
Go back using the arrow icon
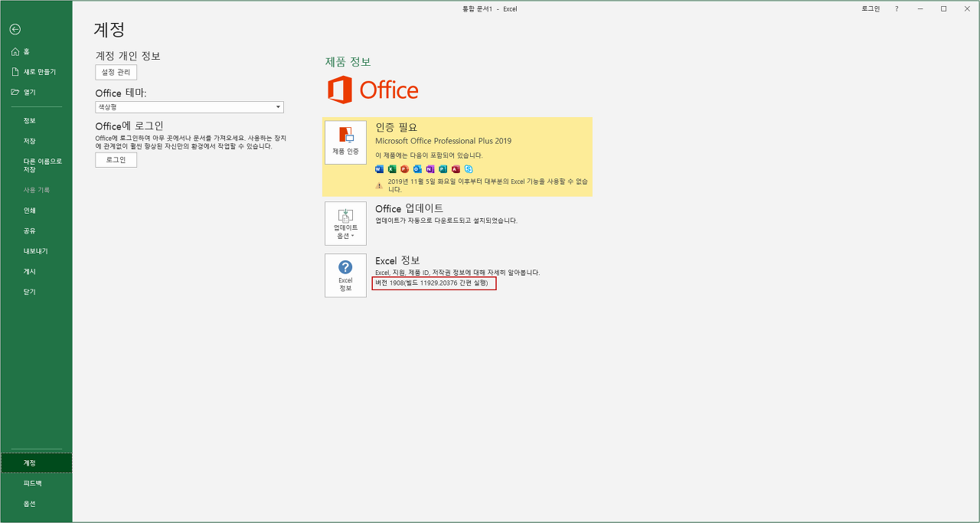15,29
